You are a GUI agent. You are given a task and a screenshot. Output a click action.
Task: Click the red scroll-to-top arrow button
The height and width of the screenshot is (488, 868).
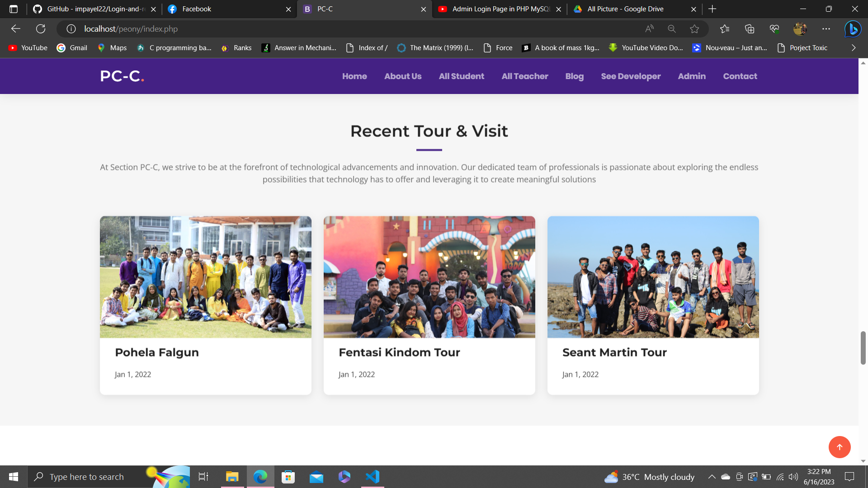pos(840,447)
